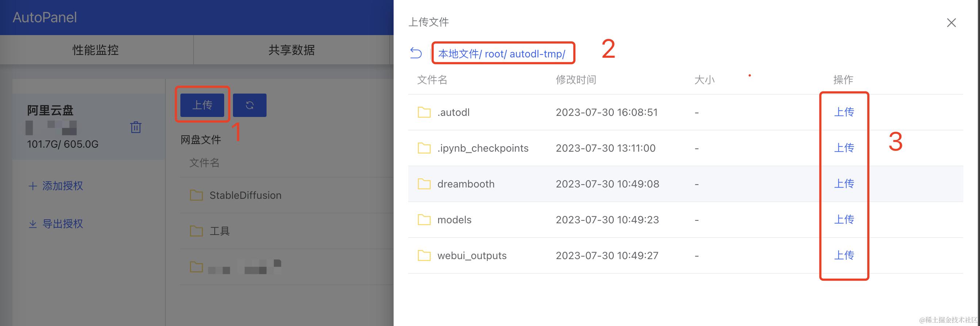Click the download icon beside 导出授权
Screen dimensions: 980x326
pos(33,224)
